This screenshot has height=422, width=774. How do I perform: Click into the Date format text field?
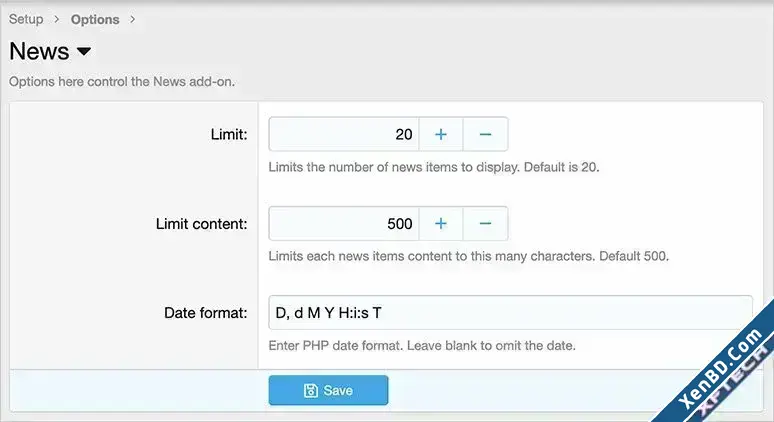pos(510,312)
